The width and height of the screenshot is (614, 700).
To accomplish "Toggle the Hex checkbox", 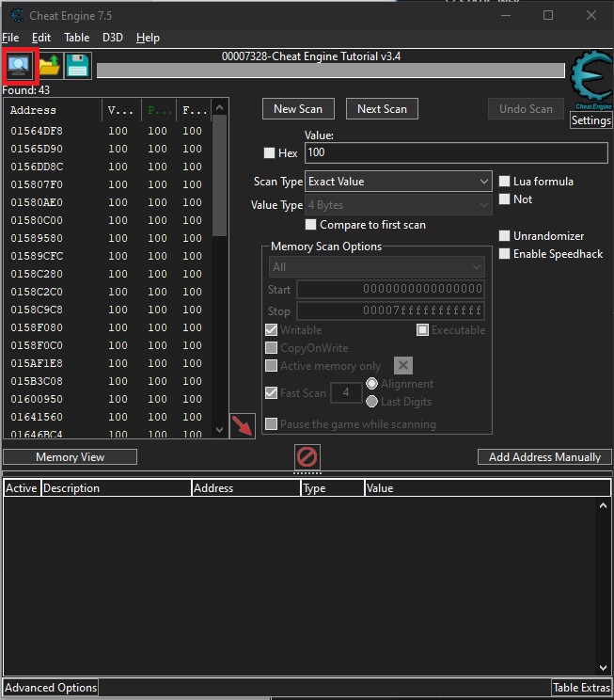I will (269, 153).
